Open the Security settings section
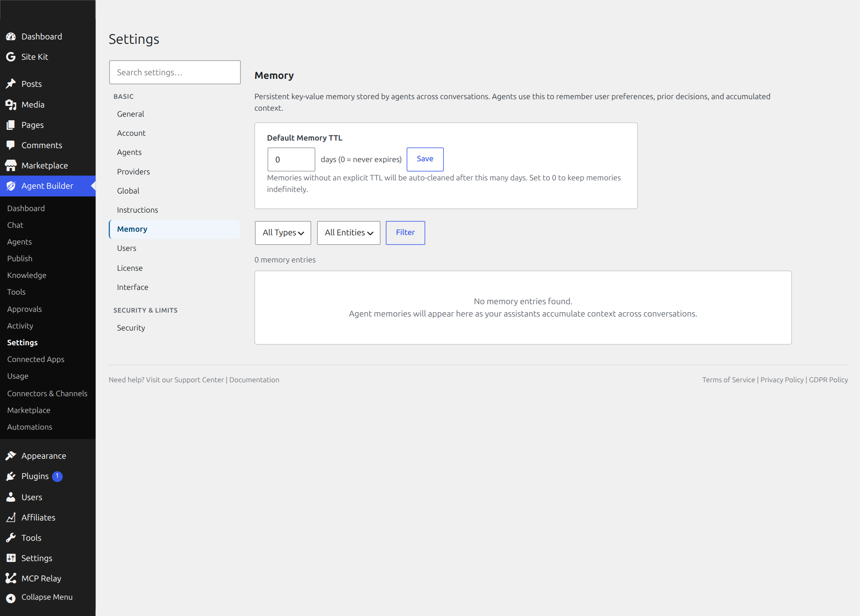This screenshot has height=616, width=860. (174, 328)
